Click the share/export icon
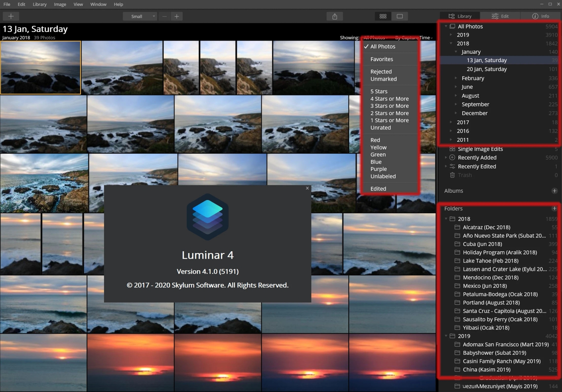The height and width of the screenshot is (392, 562). (x=335, y=16)
